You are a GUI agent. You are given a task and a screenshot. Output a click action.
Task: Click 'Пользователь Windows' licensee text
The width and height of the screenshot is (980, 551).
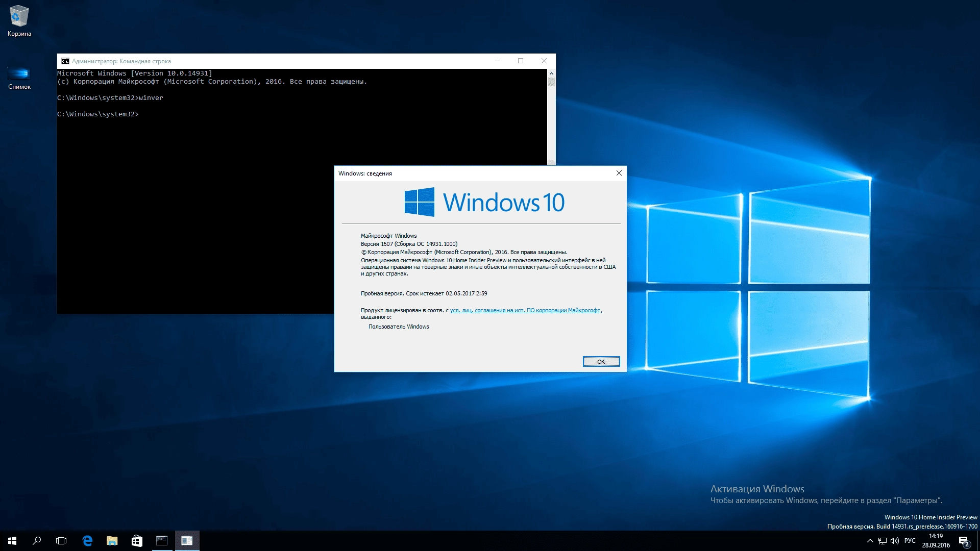399,327
